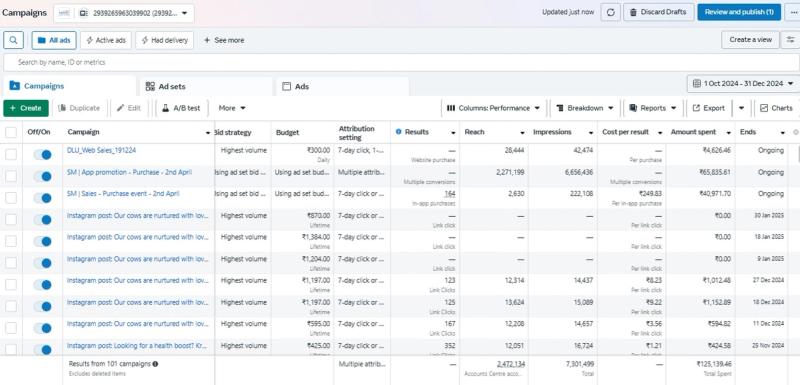
Task: Click the Duplicate button
Action: pos(79,108)
